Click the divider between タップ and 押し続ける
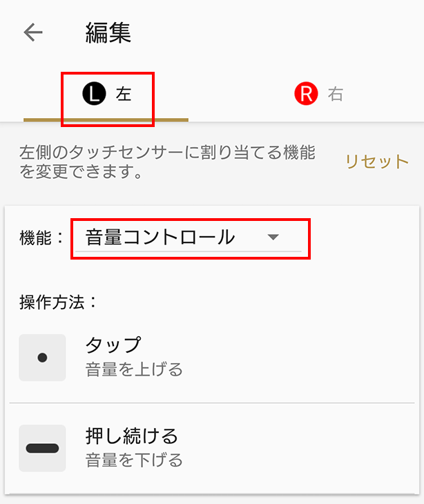 pyautogui.click(x=212, y=403)
